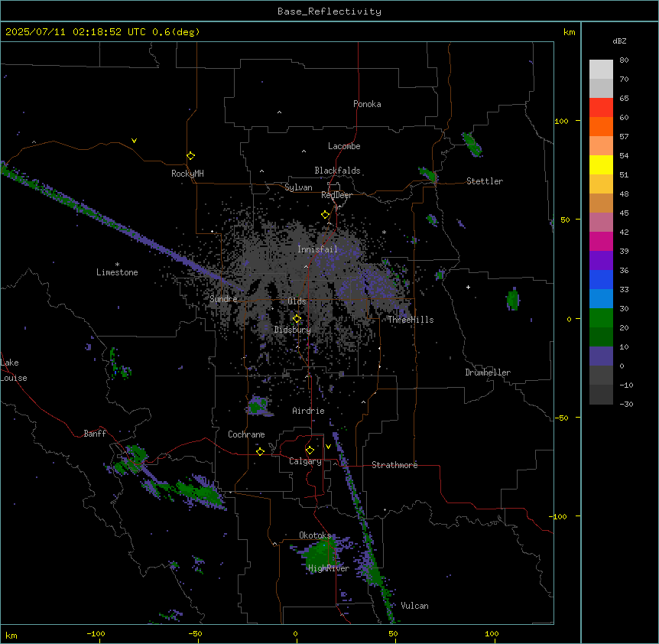Click the Lake Louise label
Image resolution: width=659 pixels, height=644 pixels.
coord(14,370)
